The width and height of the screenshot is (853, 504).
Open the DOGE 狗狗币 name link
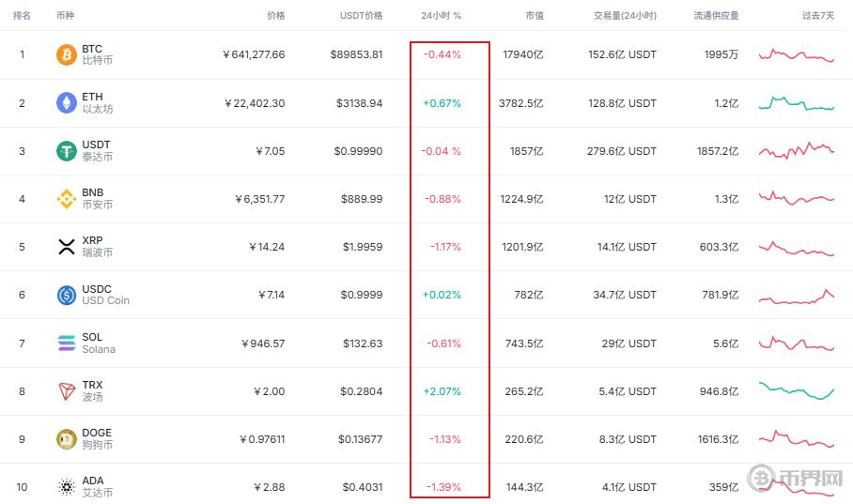97,439
